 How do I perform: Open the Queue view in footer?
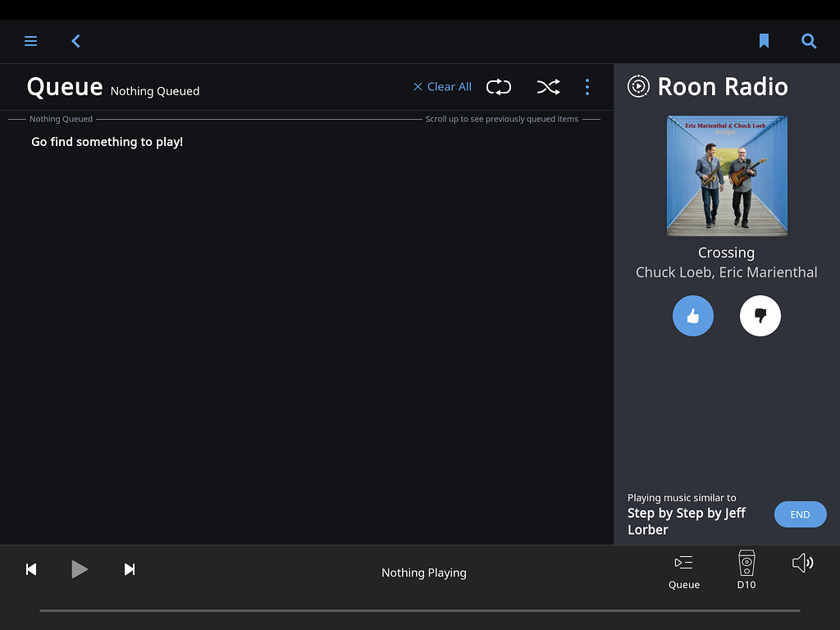(x=684, y=570)
